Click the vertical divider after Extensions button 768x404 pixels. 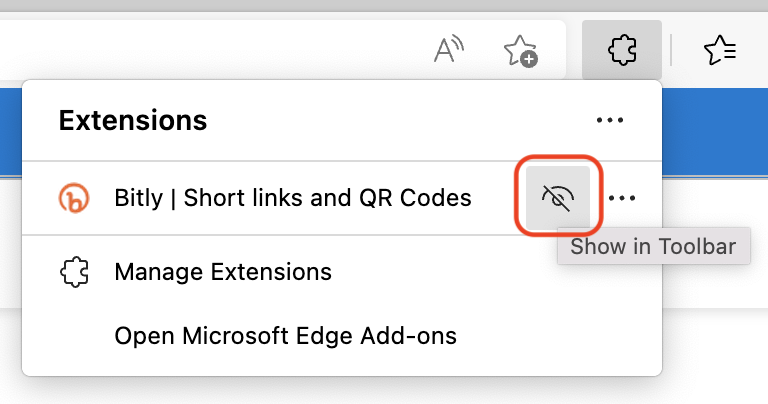point(671,50)
